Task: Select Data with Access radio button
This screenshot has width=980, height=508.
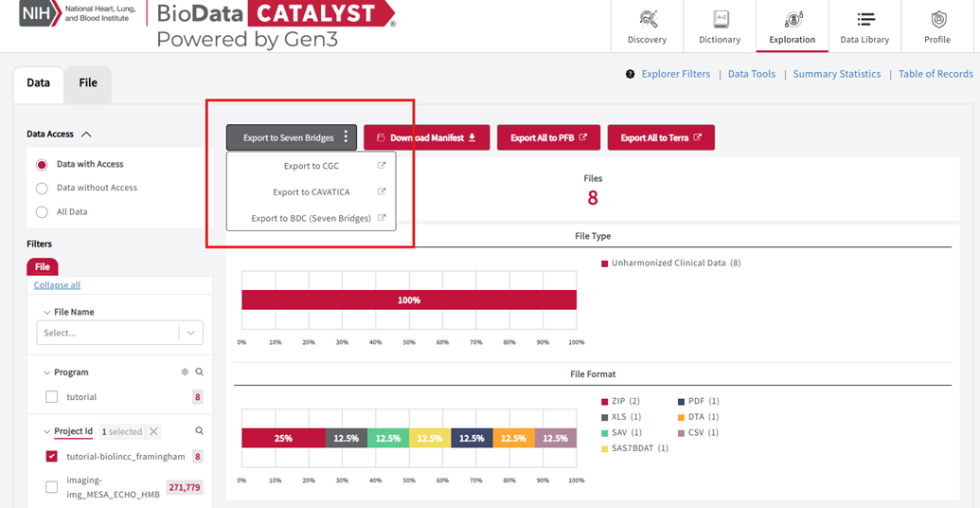Action: click(x=42, y=165)
